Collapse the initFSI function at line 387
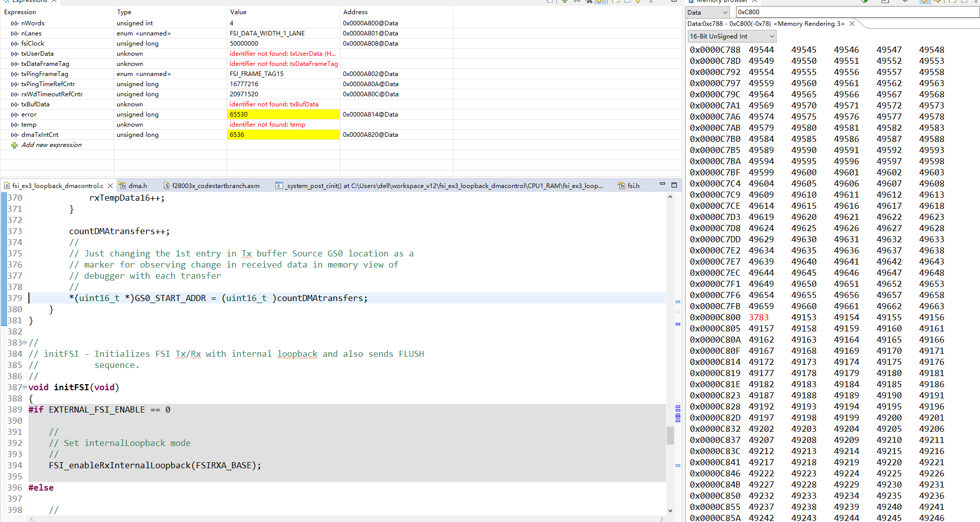Viewport: 980px width, 522px height. point(24,387)
